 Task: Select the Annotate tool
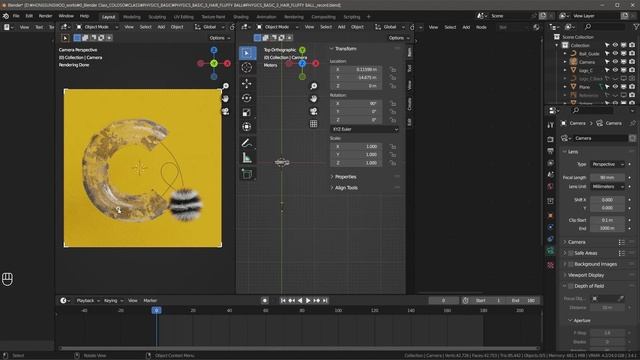pos(247,143)
